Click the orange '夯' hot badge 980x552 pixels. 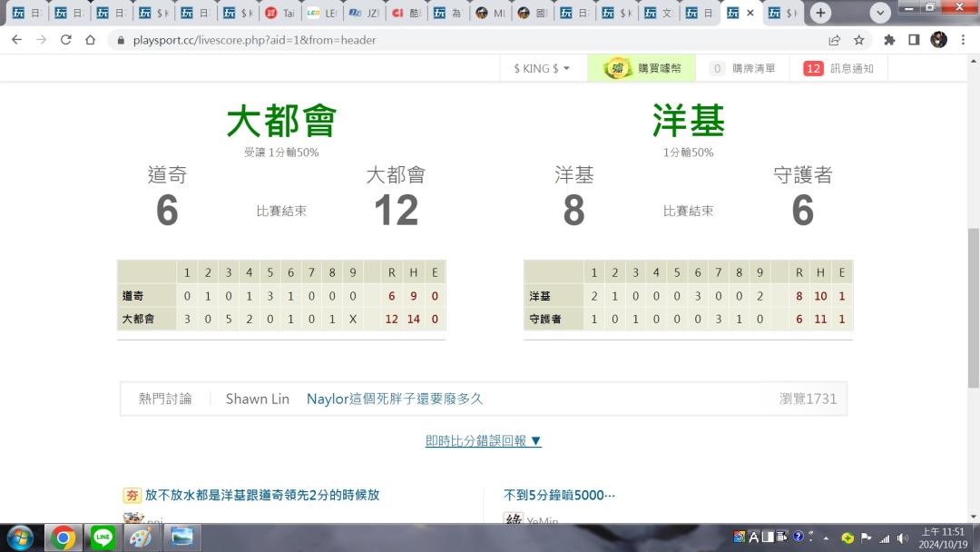point(132,496)
